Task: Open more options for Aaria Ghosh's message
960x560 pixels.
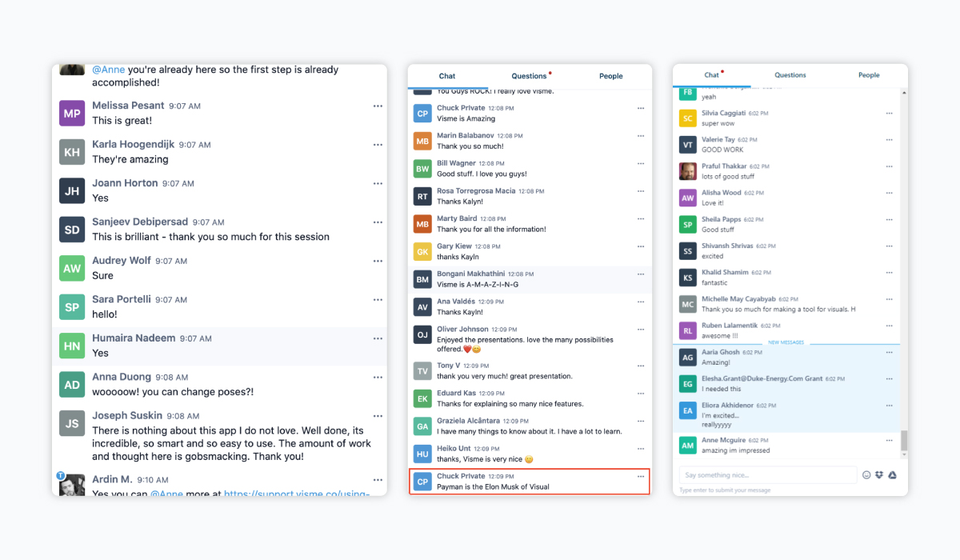Action: pos(889,353)
